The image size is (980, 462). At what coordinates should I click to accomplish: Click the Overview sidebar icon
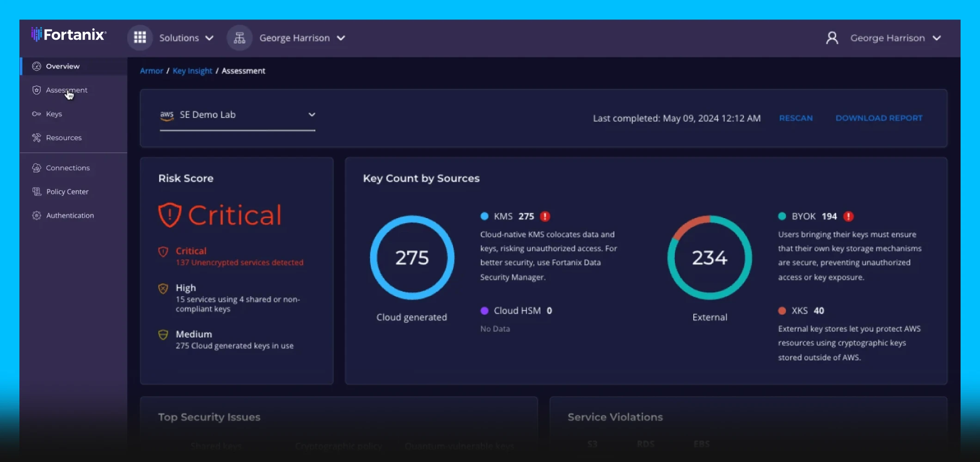click(x=37, y=66)
